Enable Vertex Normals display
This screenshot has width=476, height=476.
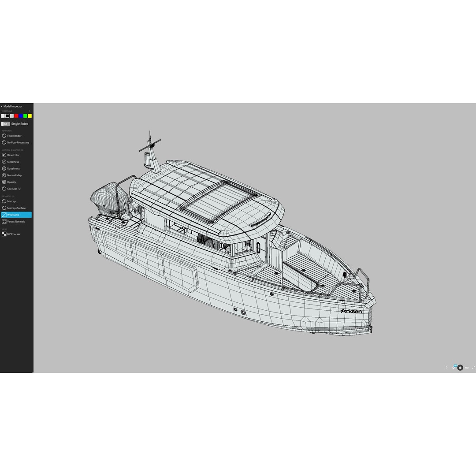13,222
